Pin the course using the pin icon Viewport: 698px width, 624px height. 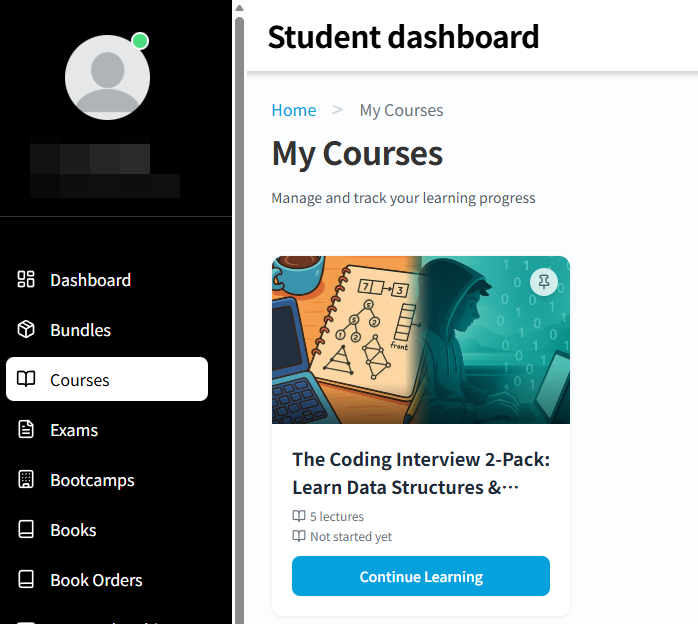pos(543,283)
